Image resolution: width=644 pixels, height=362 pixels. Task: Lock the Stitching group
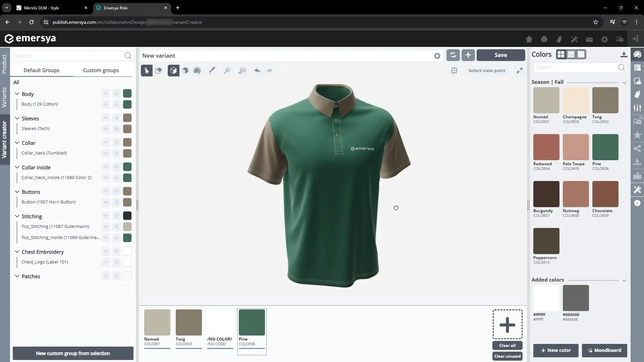(x=116, y=216)
